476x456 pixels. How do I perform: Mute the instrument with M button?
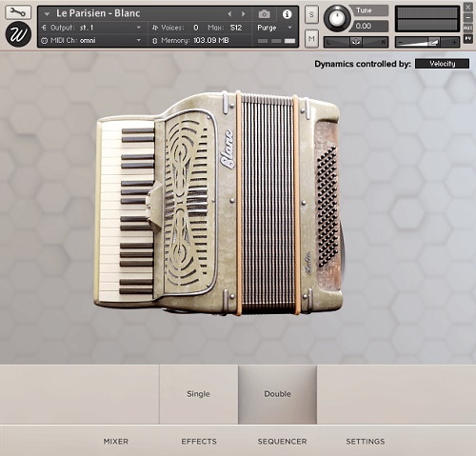311,39
